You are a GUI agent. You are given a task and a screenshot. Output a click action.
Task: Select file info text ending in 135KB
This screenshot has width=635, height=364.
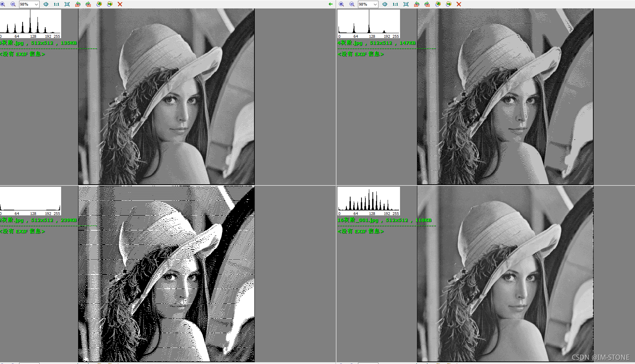pyautogui.click(x=38, y=43)
